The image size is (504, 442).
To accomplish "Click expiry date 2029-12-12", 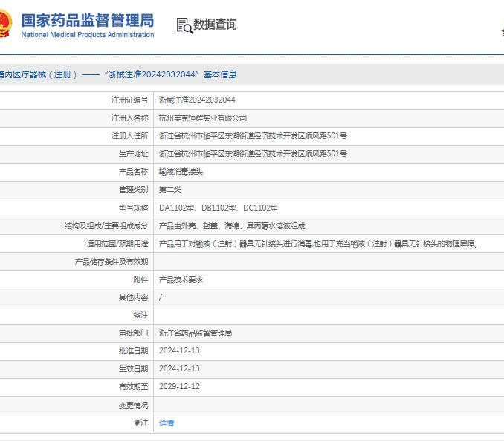I will pos(179,386).
